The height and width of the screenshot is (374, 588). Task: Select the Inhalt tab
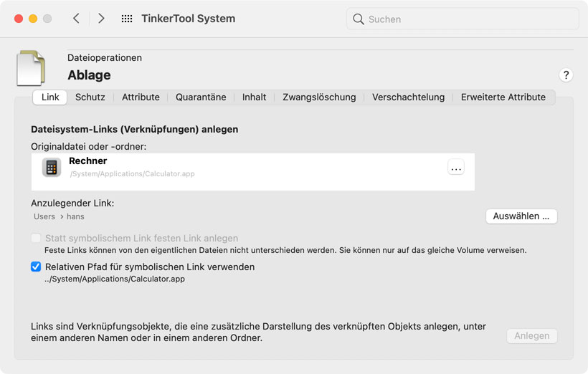click(x=255, y=97)
